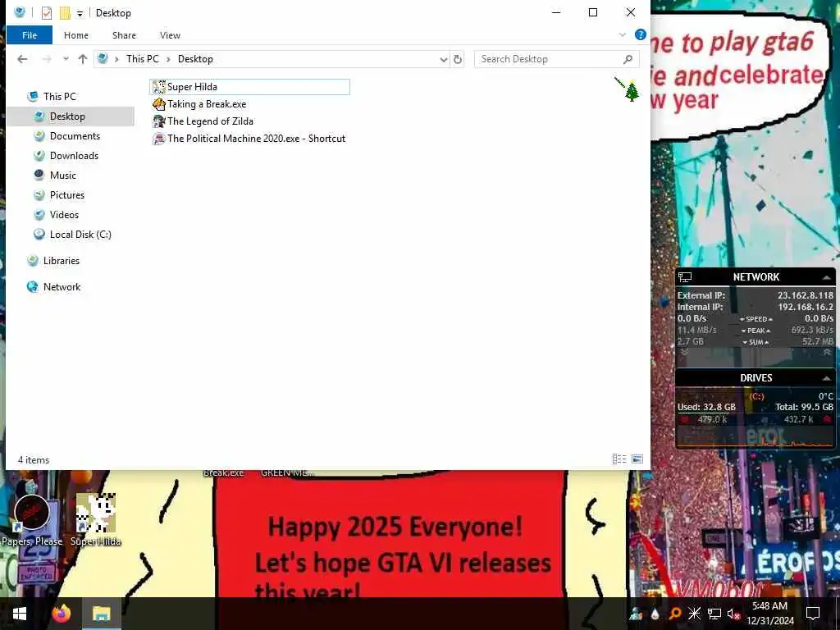Click the Forward navigation arrow
840x630 pixels.
click(47, 59)
